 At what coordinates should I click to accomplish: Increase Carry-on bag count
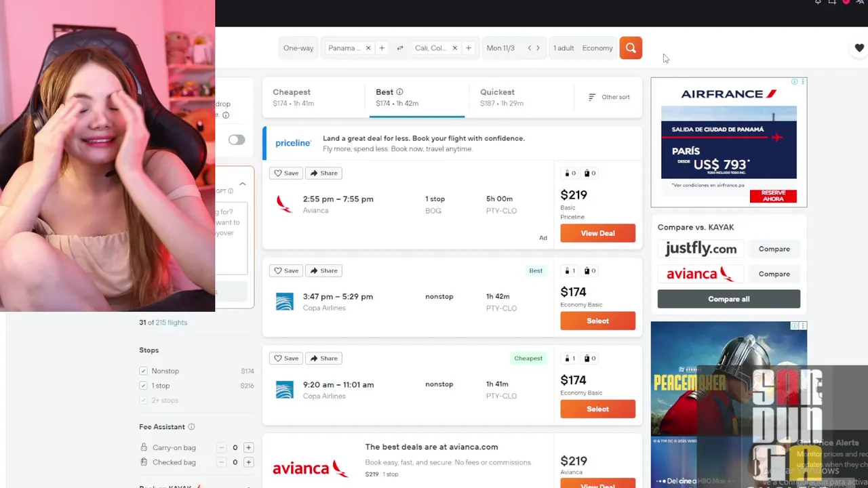pyautogui.click(x=248, y=447)
